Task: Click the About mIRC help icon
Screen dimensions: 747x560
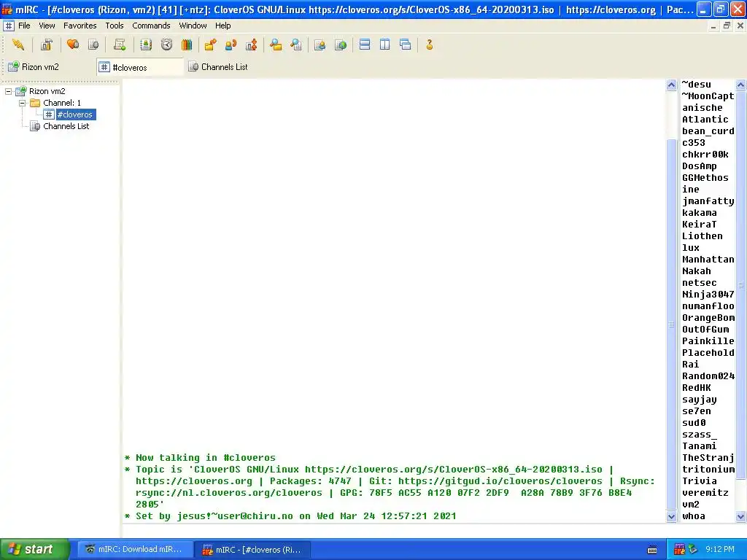Action: coord(429,44)
